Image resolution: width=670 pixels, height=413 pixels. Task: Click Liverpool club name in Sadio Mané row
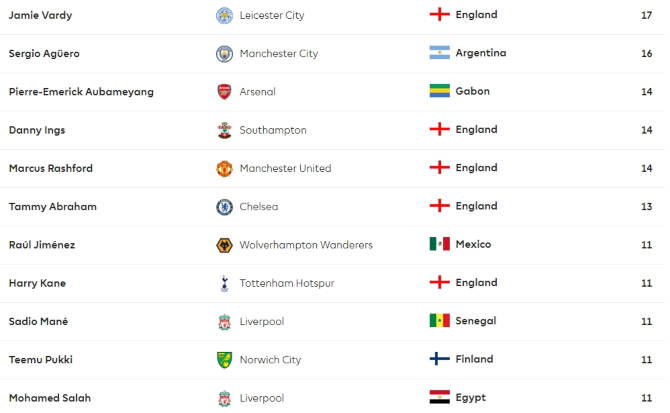coord(262,322)
